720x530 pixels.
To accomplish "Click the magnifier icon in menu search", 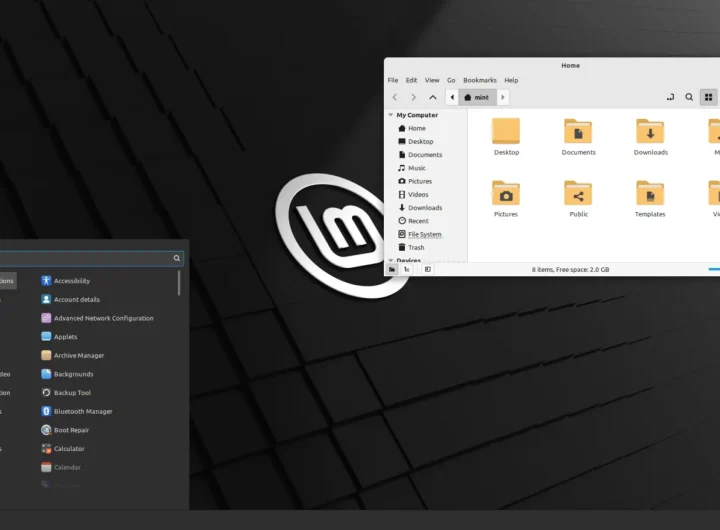I will click(177, 258).
